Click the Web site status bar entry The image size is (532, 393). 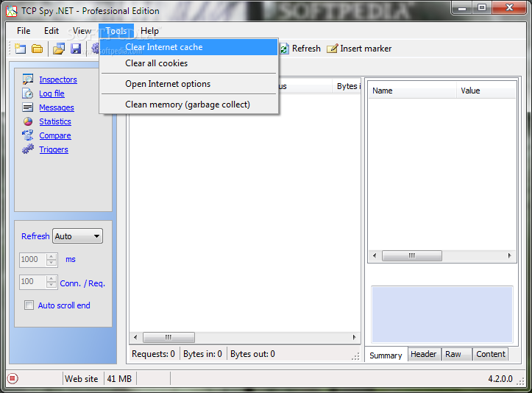click(82, 379)
